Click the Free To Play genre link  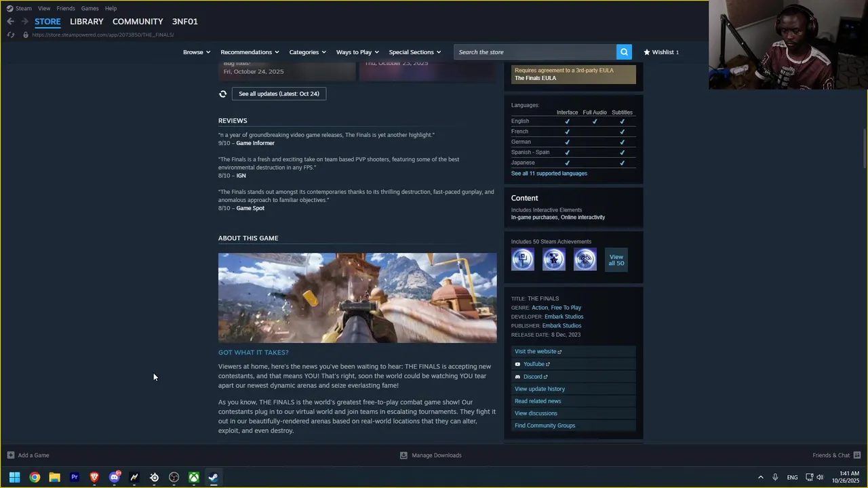(x=566, y=308)
